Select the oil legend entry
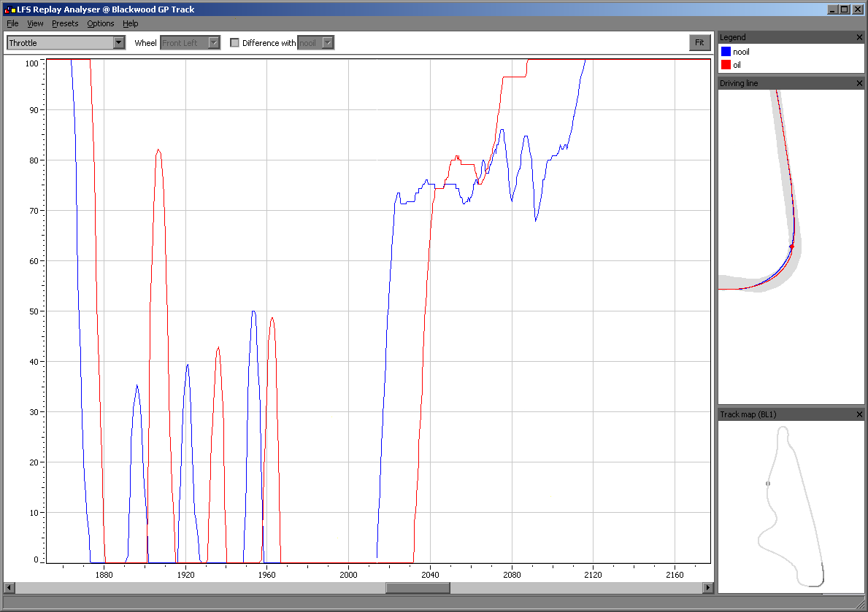This screenshot has height=612, width=868. (x=737, y=65)
